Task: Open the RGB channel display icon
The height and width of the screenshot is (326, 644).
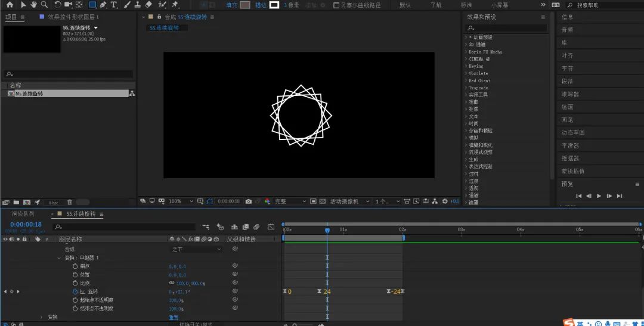Action: 267,201
